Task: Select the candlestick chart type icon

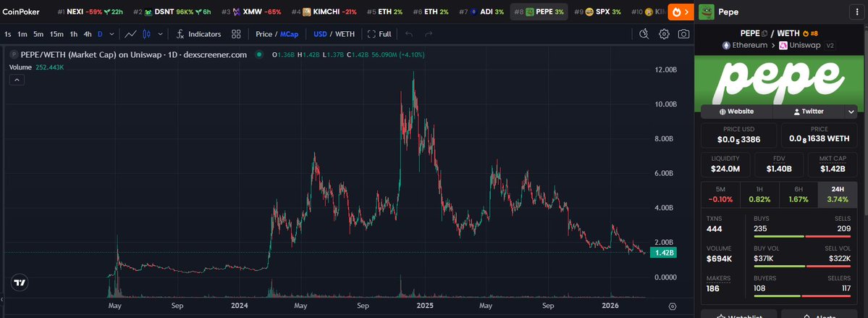Action: tap(147, 34)
